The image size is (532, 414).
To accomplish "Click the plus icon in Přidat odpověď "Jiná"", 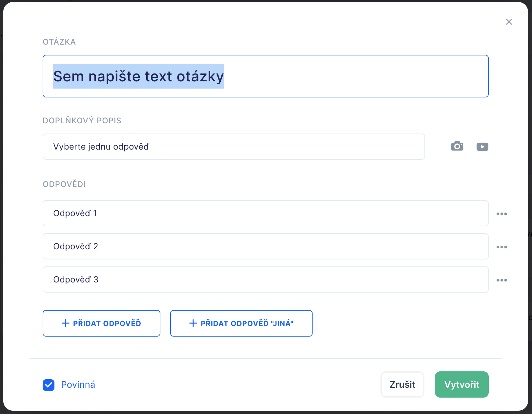I will (193, 323).
